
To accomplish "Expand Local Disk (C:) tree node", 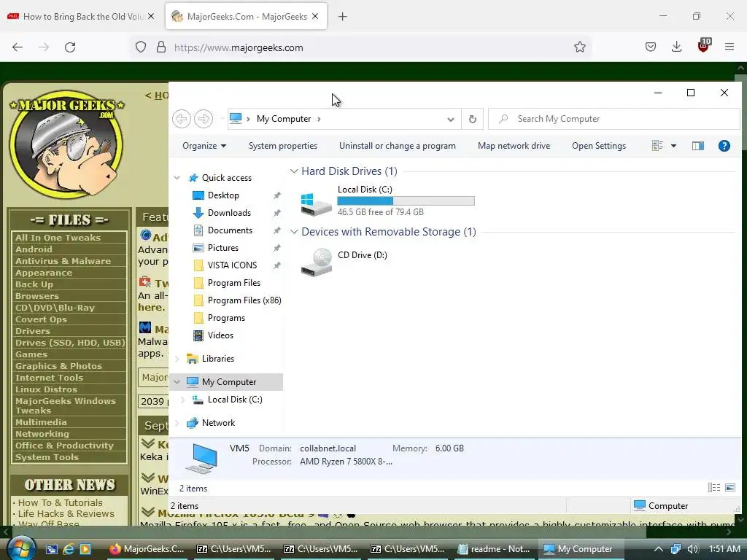I will point(183,400).
